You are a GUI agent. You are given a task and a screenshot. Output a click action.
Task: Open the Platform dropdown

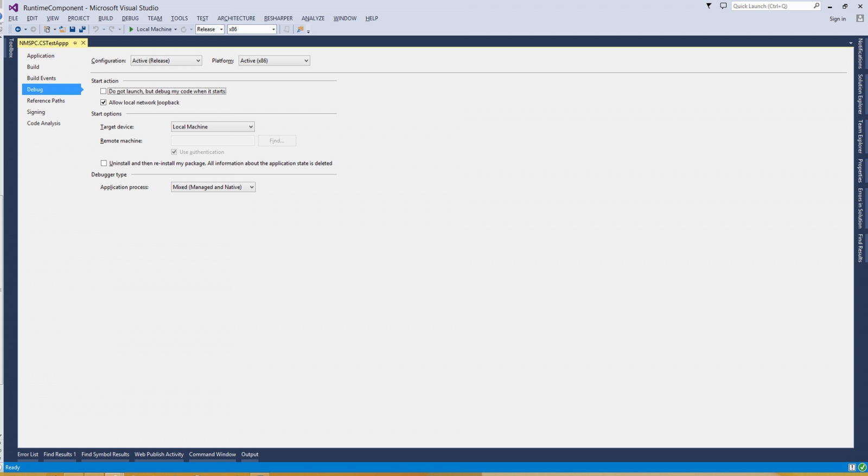tap(275, 61)
